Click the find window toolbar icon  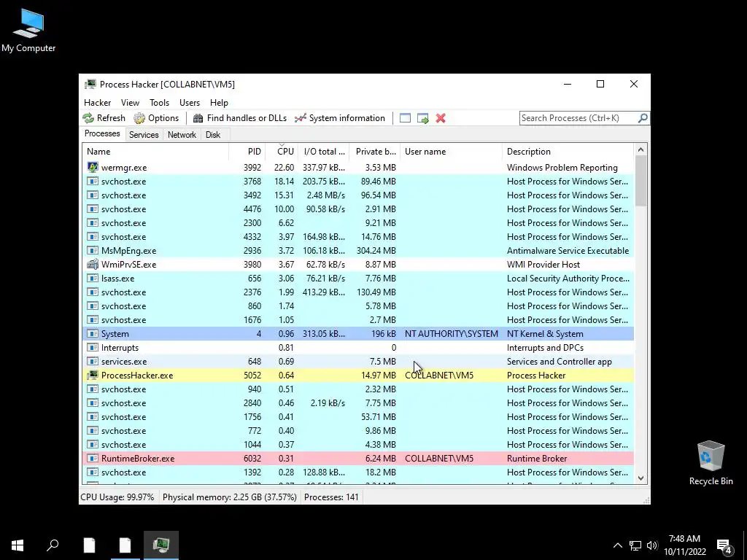(405, 118)
